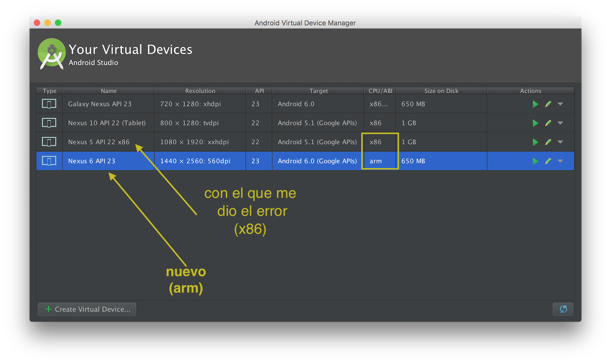This screenshot has width=611, height=364.
Task: Edit the Nexus 10 API 22 Tablet device
Action: (548, 123)
